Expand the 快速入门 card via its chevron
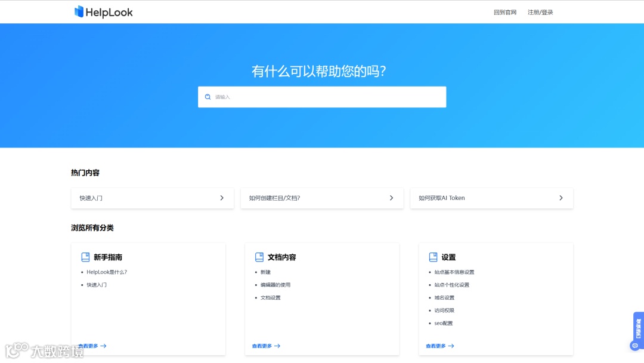 point(221,198)
